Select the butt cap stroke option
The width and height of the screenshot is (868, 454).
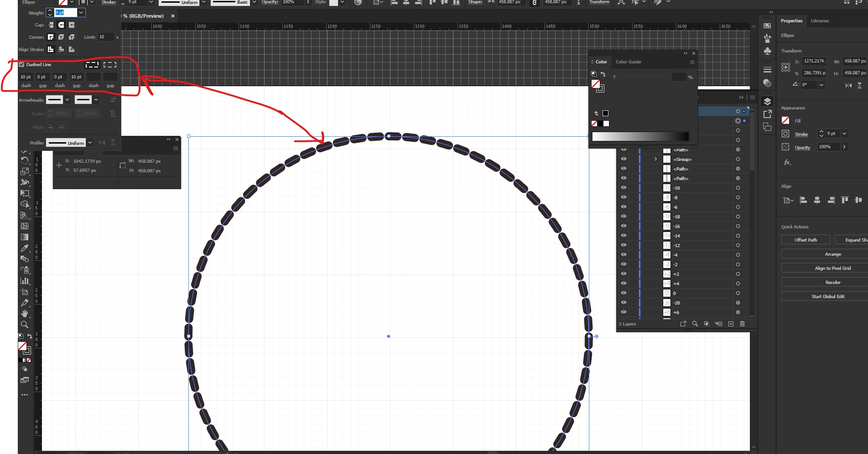[x=51, y=25]
